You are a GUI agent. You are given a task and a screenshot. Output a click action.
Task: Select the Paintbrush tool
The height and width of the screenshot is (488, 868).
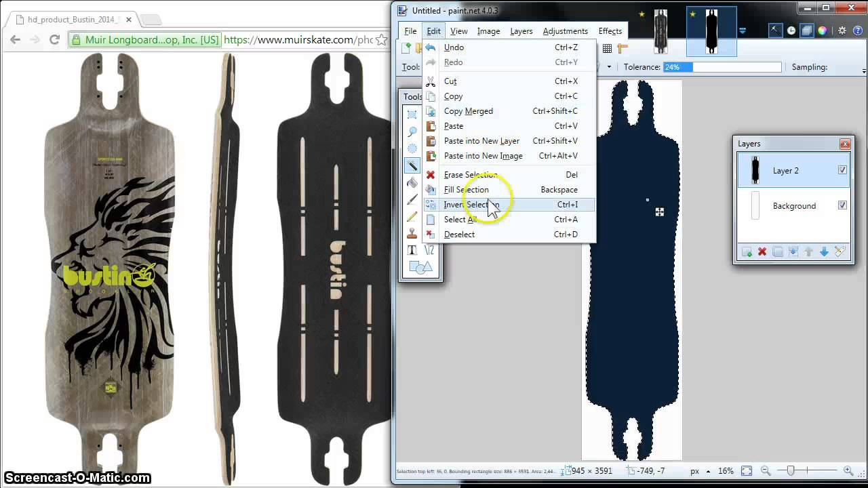click(x=412, y=199)
